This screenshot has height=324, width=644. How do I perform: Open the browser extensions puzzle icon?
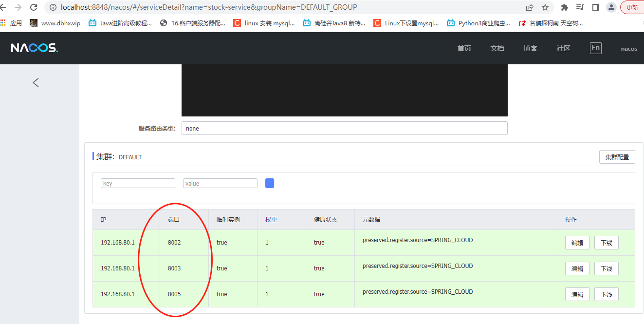click(x=564, y=7)
